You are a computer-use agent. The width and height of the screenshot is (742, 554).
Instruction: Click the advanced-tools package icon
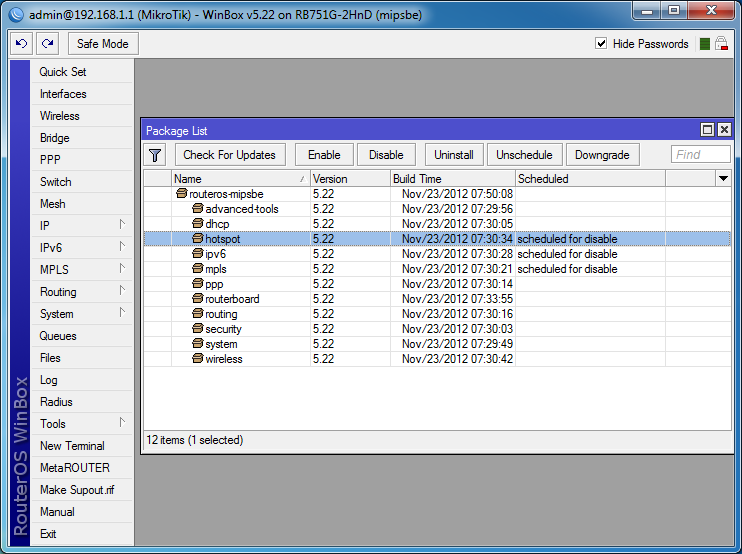coord(197,208)
